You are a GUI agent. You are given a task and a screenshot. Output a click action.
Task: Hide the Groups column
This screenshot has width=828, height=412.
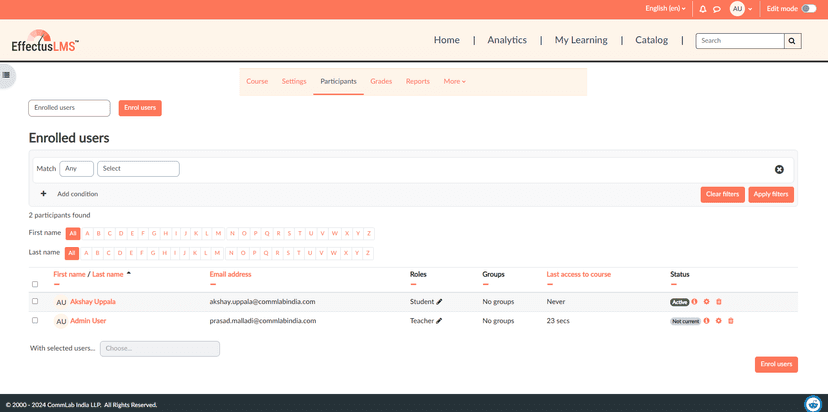(485, 284)
